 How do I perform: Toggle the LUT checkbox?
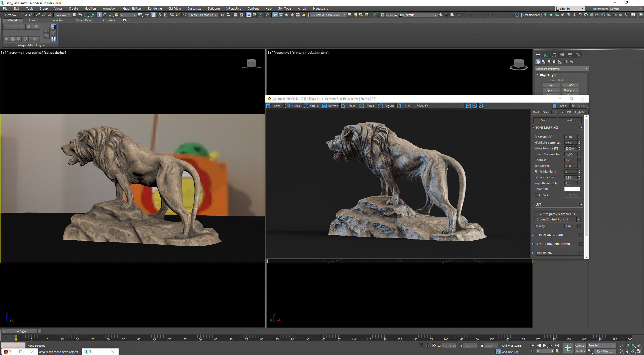581,205
